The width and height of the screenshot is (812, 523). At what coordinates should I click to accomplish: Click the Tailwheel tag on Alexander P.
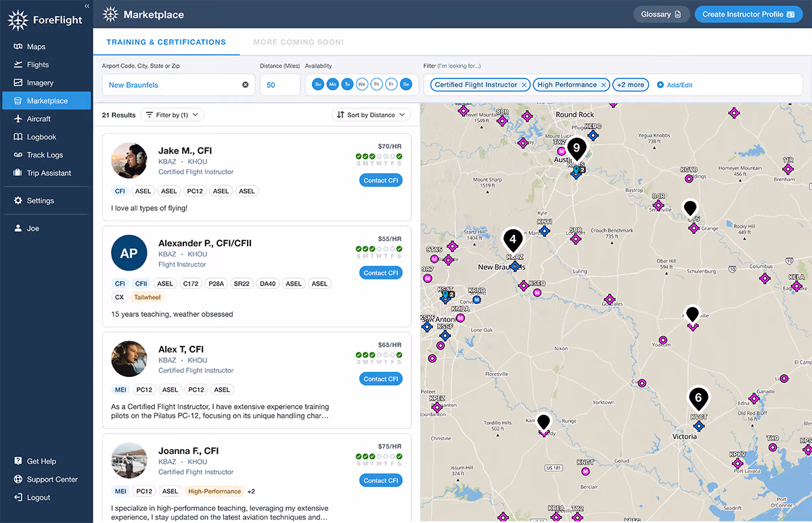[148, 297]
